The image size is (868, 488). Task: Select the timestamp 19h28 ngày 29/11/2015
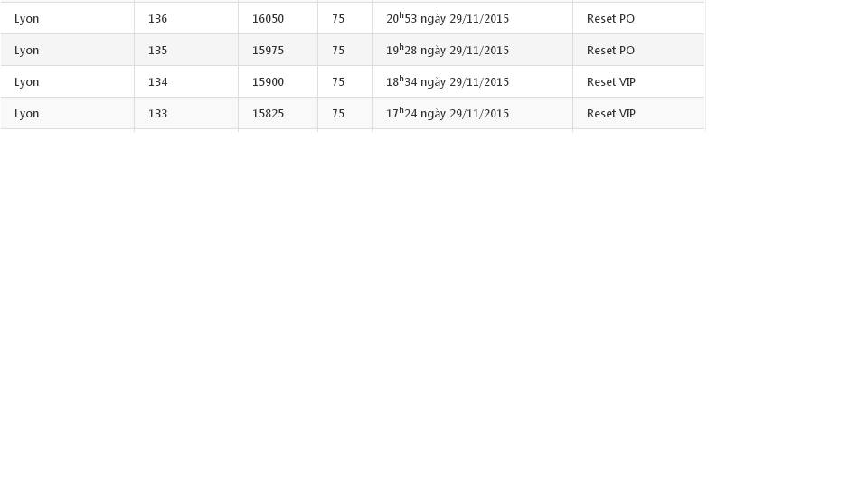pyautogui.click(x=448, y=50)
